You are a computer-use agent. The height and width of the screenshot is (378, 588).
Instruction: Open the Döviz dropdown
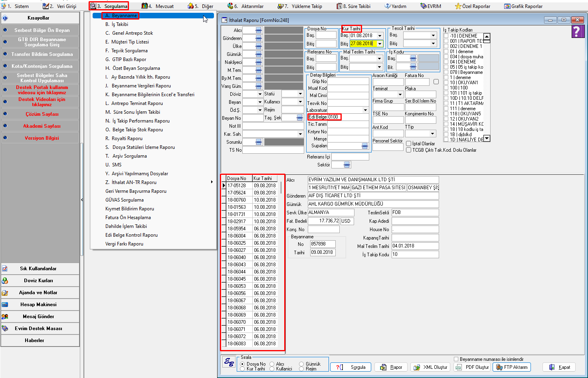click(260, 94)
